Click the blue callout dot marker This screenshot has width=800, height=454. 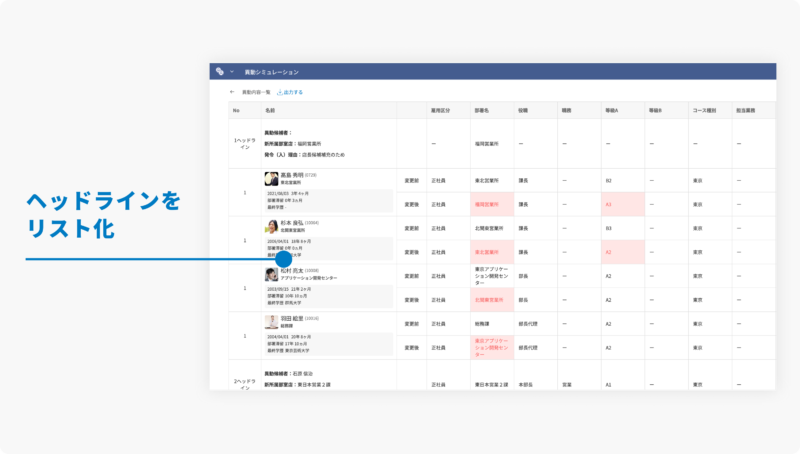click(283, 259)
